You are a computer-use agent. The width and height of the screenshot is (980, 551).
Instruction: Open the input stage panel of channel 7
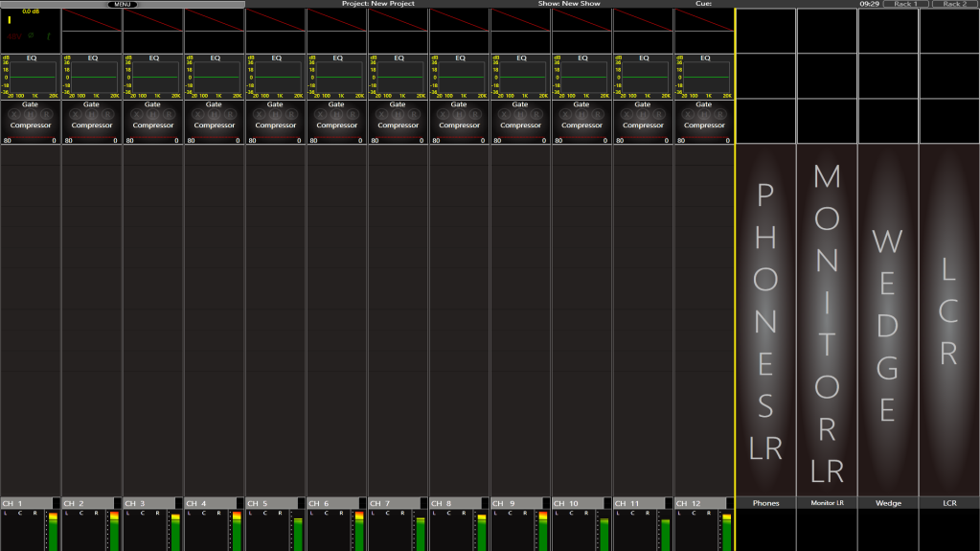pos(399,31)
